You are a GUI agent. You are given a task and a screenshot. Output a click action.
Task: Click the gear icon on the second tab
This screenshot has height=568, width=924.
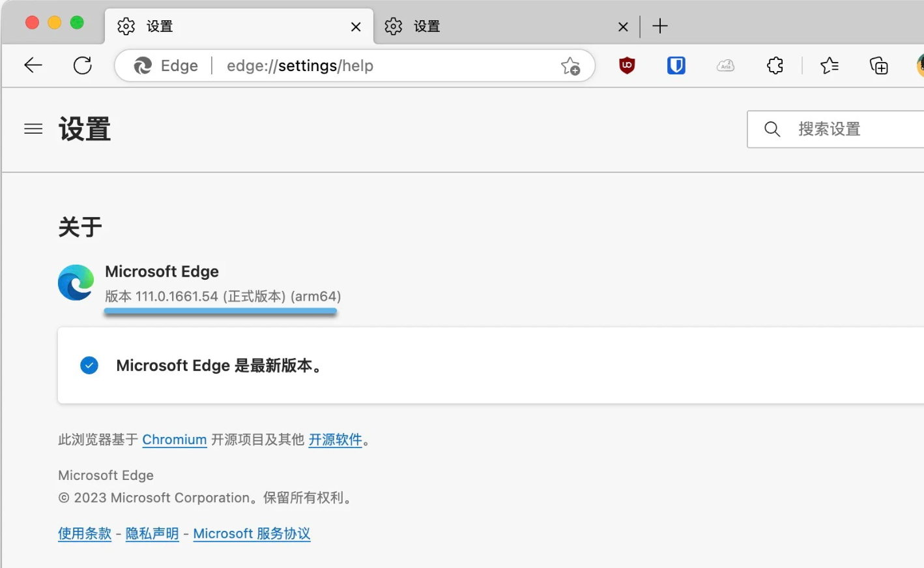(393, 26)
